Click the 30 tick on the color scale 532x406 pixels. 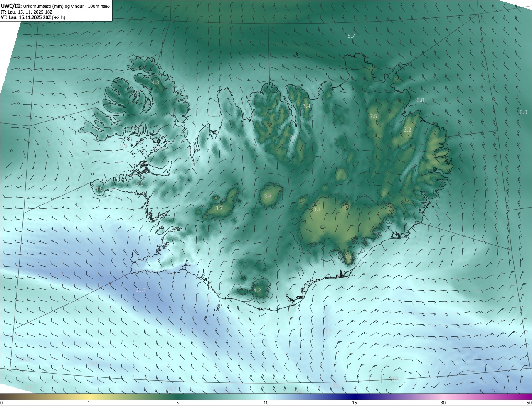click(x=443, y=403)
